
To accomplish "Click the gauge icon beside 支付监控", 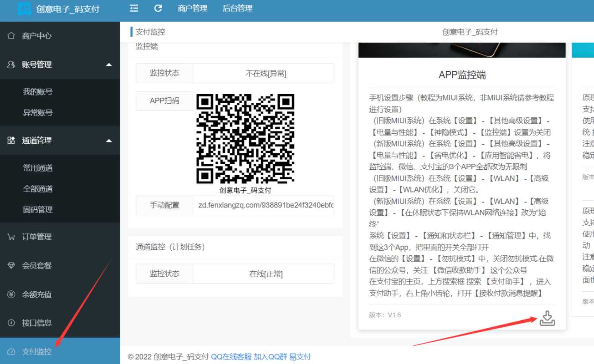I will 11,351.
